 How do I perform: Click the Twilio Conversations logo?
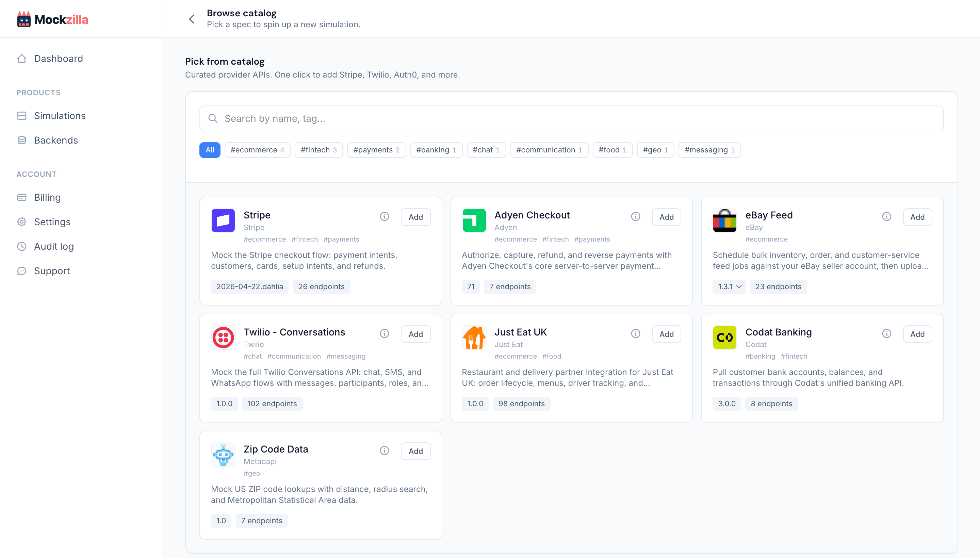223,338
